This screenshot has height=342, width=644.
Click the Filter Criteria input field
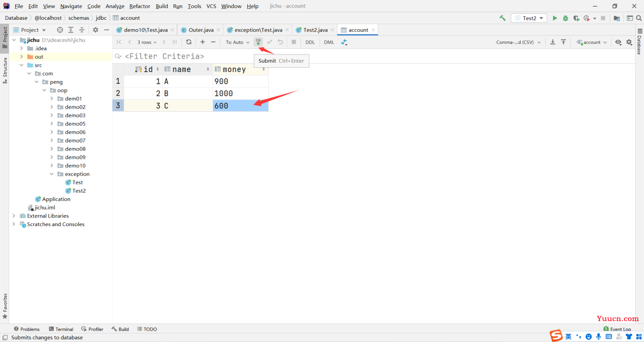(164, 56)
